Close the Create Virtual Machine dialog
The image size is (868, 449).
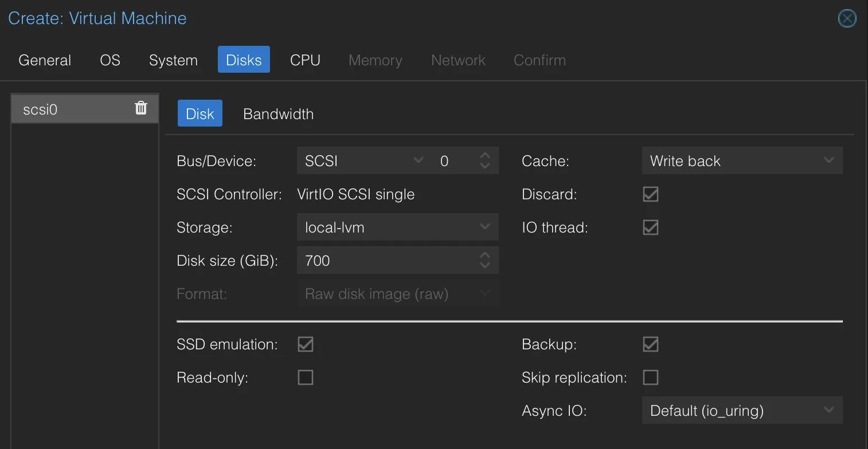point(847,18)
